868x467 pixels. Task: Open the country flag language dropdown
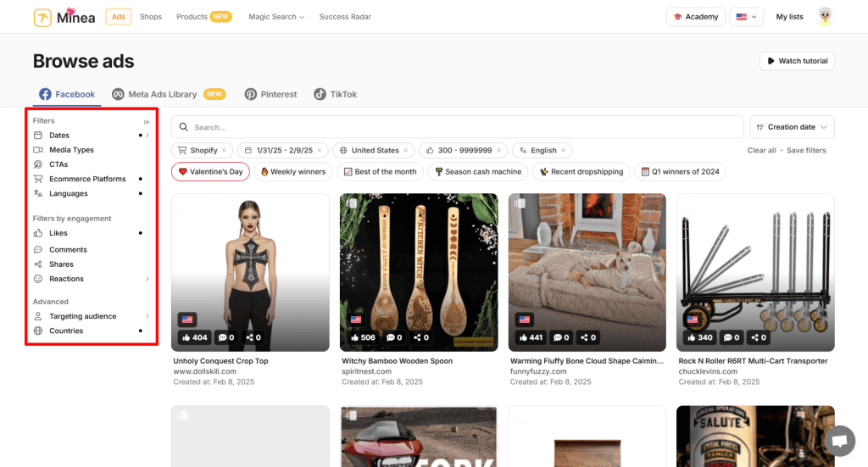(x=746, y=17)
